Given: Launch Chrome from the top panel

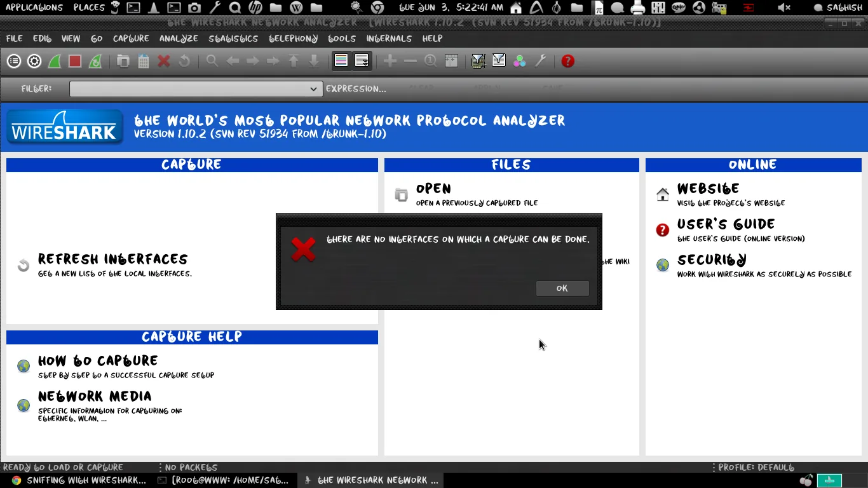Looking at the screenshot, I should tap(377, 8).
